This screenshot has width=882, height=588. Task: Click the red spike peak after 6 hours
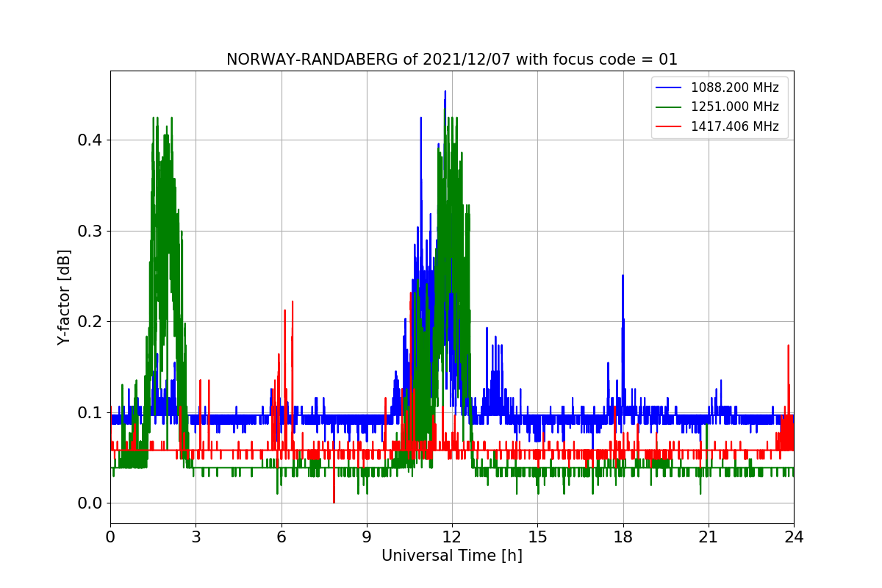click(292, 301)
